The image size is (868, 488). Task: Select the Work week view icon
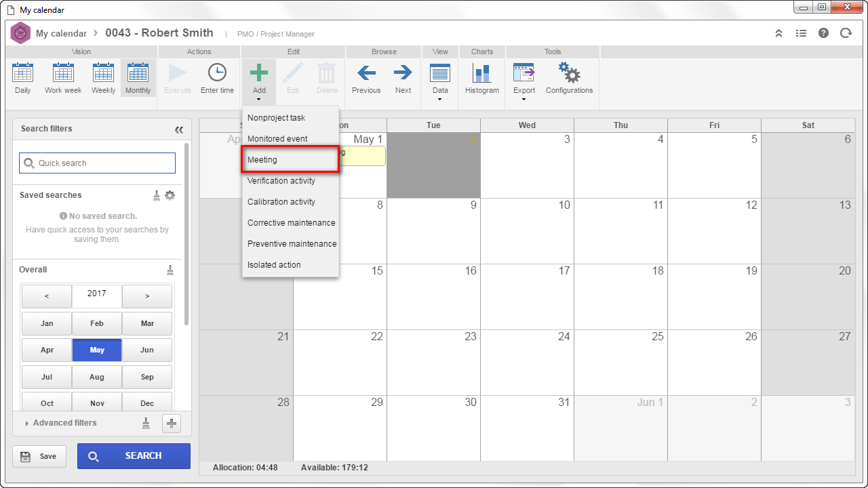coord(63,78)
